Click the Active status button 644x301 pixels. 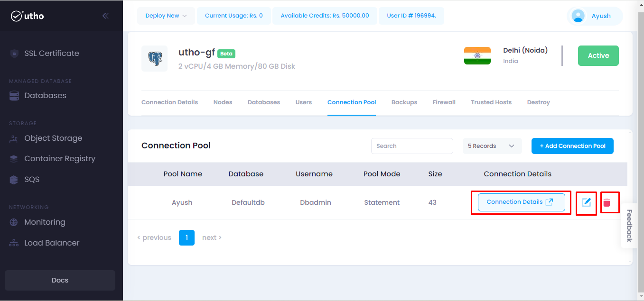click(598, 55)
